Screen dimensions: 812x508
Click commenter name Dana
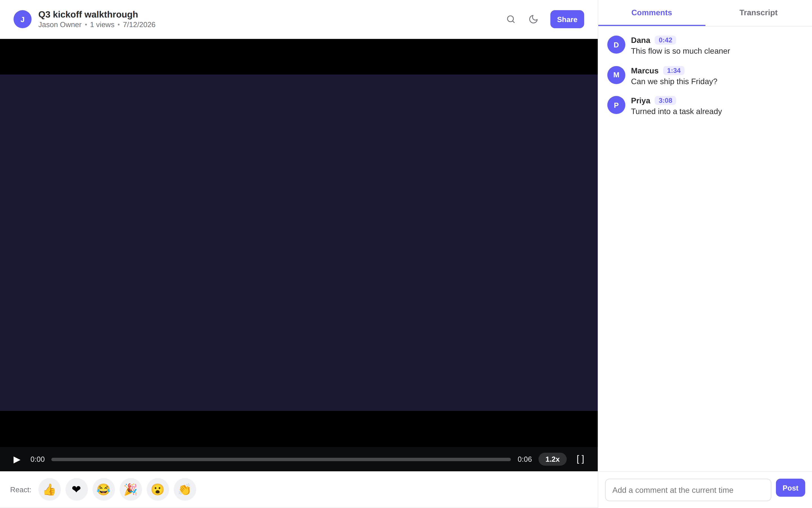pyautogui.click(x=640, y=40)
